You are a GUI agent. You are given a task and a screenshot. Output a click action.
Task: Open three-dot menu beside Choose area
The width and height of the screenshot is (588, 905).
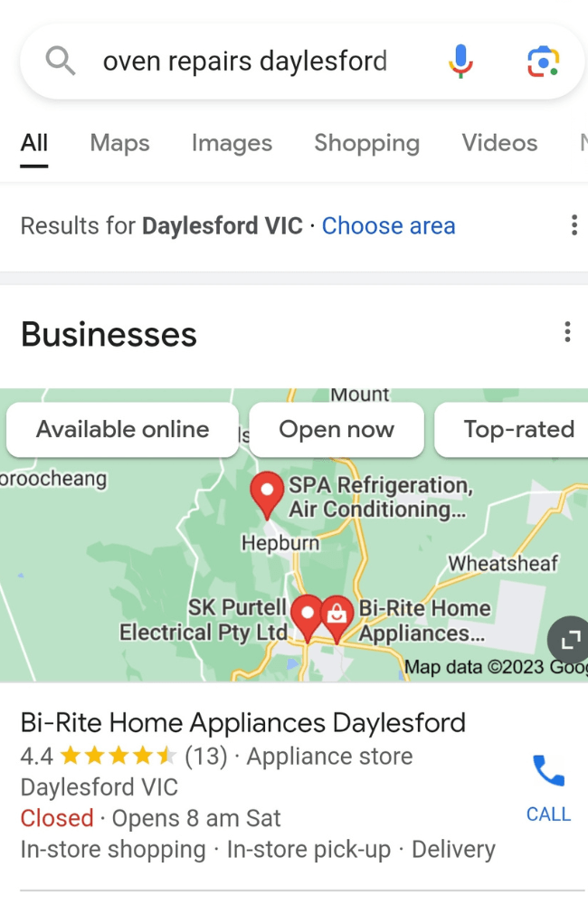(574, 225)
